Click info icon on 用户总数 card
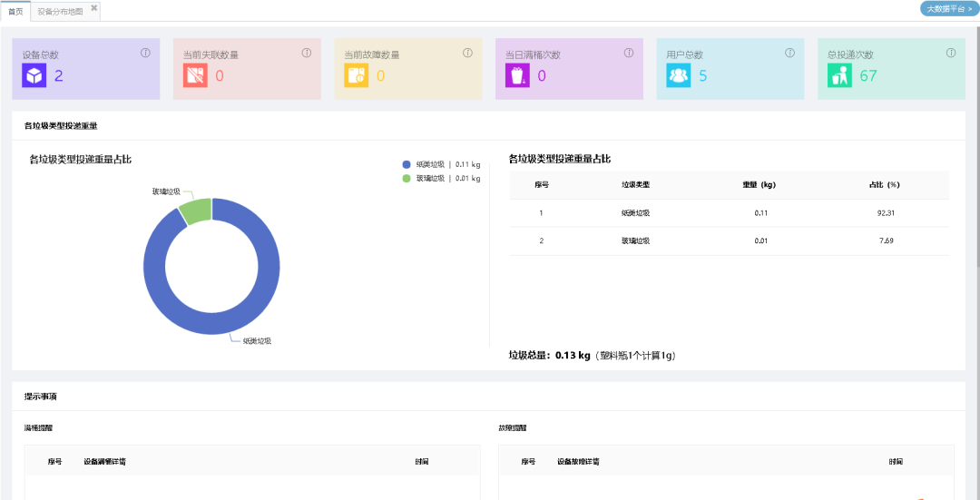 [789, 53]
